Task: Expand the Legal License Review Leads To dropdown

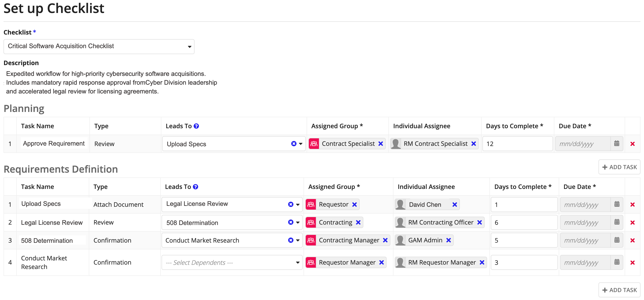Action: [x=298, y=205]
